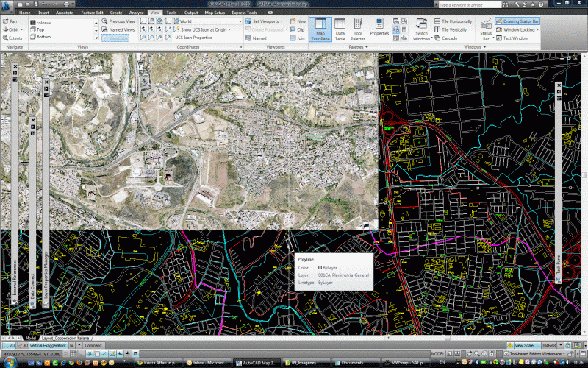Open the Orbit dropdown arrow
Viewport: 588px width, 368px height.
click(x=22, y=29)
